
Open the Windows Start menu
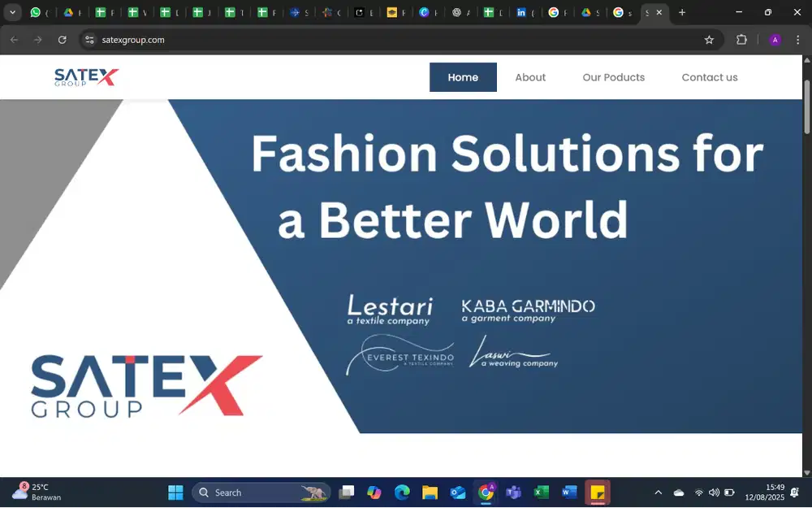click(x=175, y=493)
